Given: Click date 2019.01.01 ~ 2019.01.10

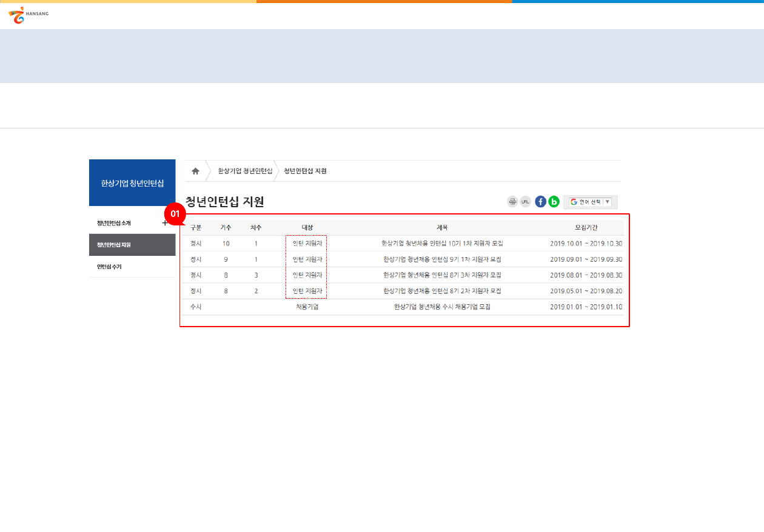Looking at the screenshot, I should [x=586, y=307].
